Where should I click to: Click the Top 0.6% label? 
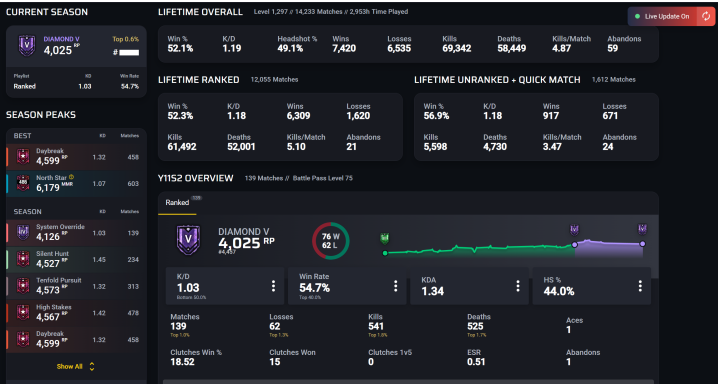(126, 39)
